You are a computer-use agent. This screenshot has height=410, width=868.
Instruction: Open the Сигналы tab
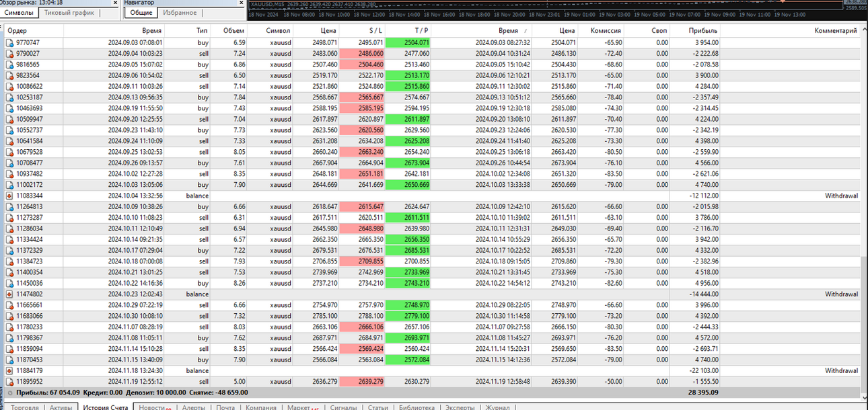coord(343,407)
